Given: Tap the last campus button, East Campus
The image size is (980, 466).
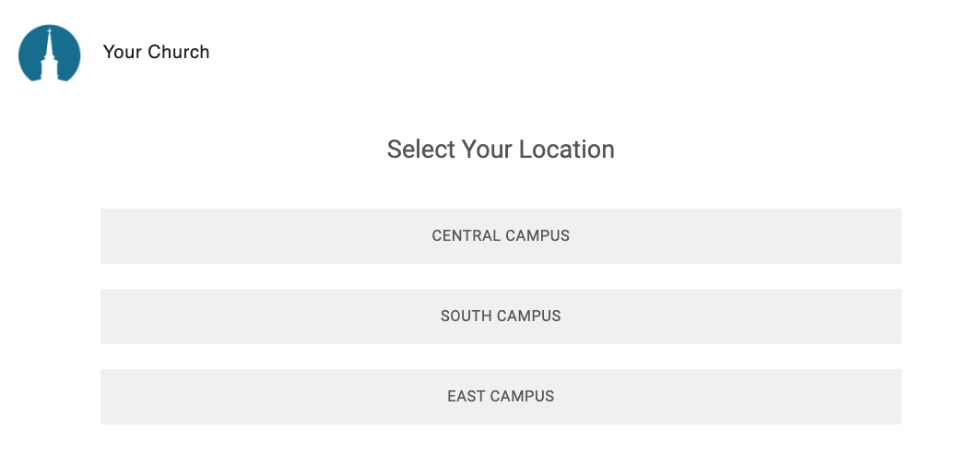Looking at the screenshot, I should (x=501, y=397).
